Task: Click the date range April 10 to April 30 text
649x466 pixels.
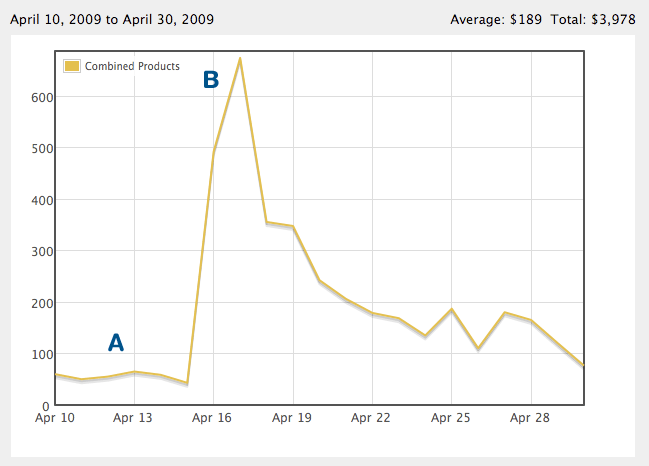Action: point(112,19)
